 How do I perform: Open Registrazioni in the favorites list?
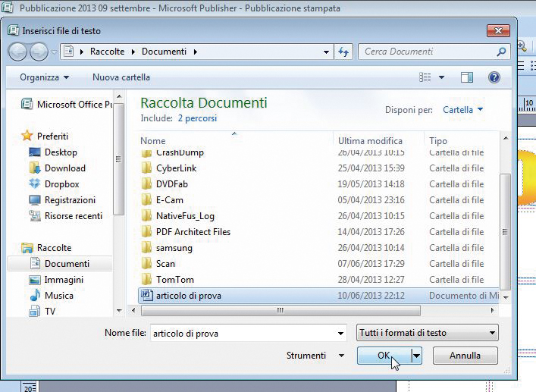coord(62,200)
